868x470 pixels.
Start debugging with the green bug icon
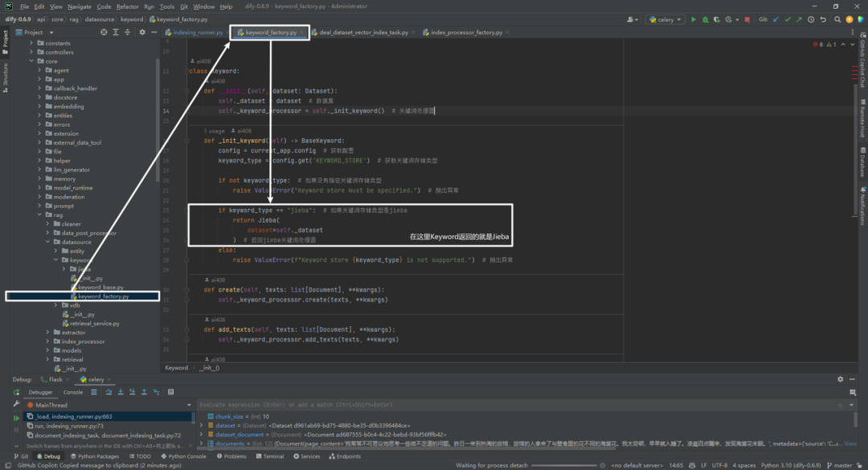[706, 19]
